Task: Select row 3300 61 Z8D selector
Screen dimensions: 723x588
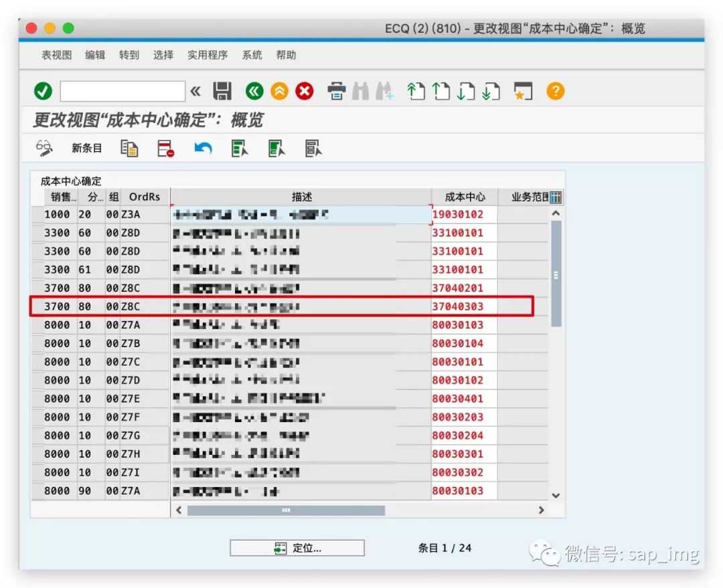Action: [37, 270]
